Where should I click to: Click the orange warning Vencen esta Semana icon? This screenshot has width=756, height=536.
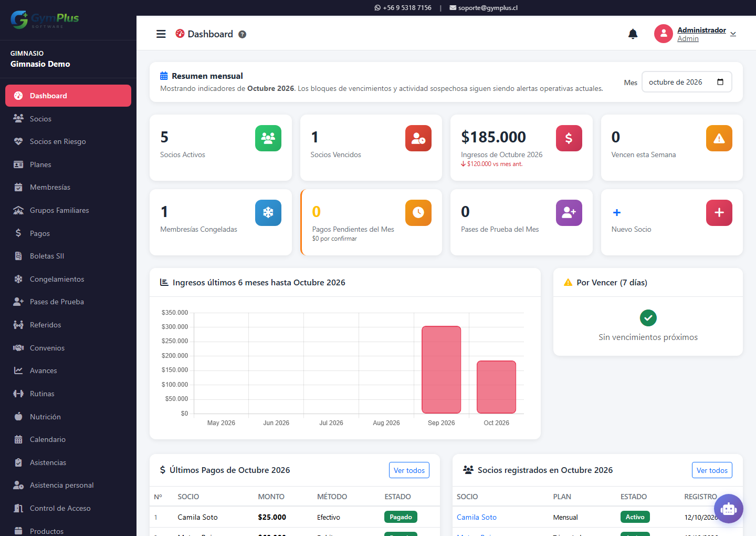click(719, 138)
